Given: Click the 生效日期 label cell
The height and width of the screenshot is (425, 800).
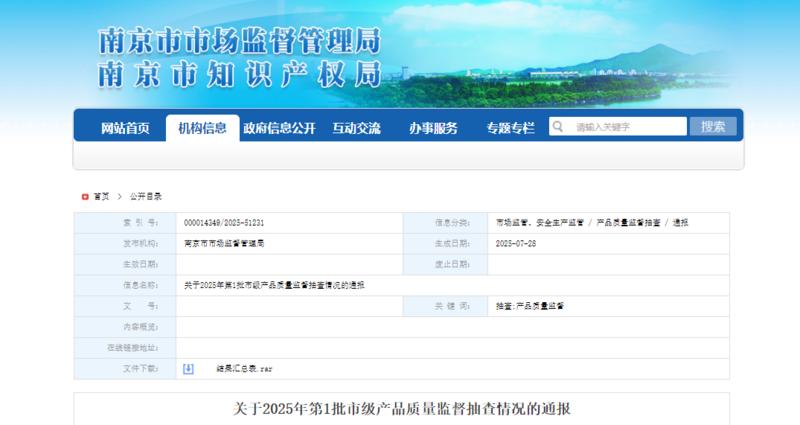Looking at the screenshot, I should click(126, 264).
